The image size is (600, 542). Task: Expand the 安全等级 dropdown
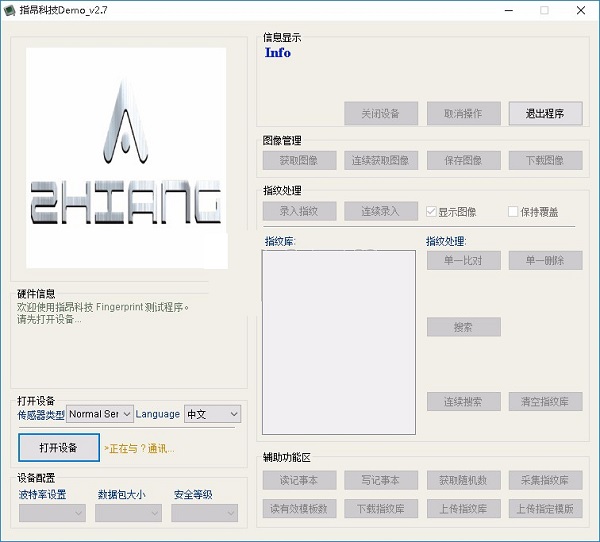point(204,513)
